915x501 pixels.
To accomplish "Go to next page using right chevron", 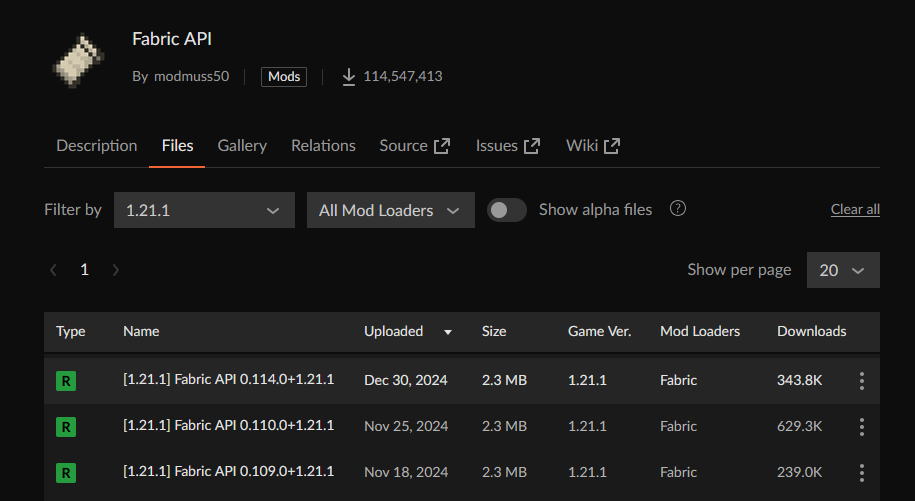I will click(116, 270).
